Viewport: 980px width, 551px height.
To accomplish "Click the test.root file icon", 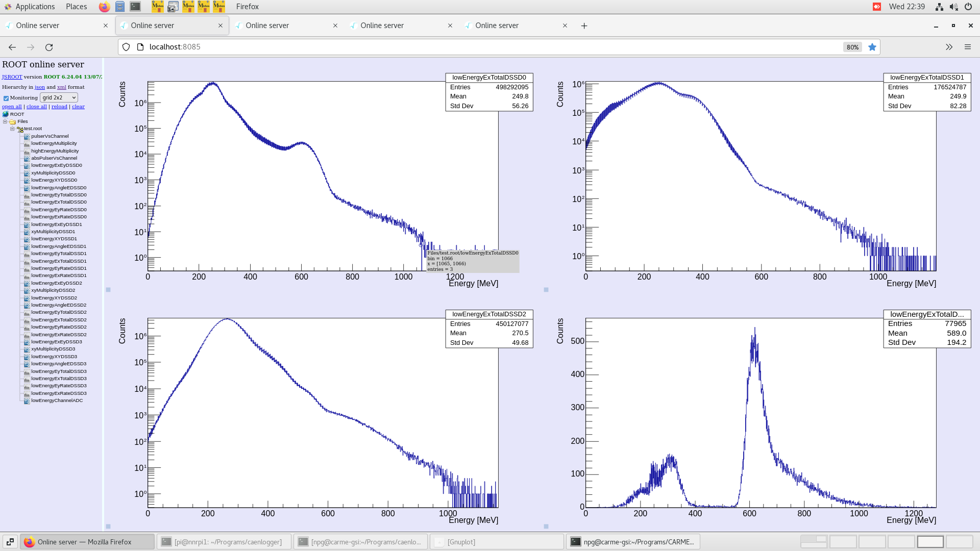I will [x=20, y=129].
